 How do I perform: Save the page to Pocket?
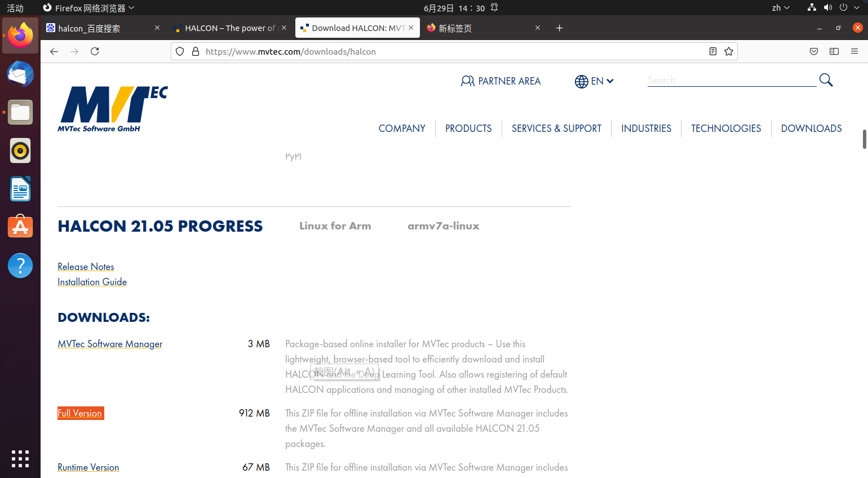click(x=814, y=51)
